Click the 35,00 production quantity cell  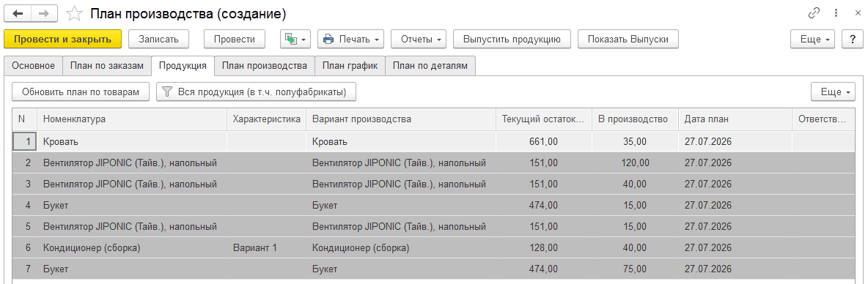(x=635, y=141)
